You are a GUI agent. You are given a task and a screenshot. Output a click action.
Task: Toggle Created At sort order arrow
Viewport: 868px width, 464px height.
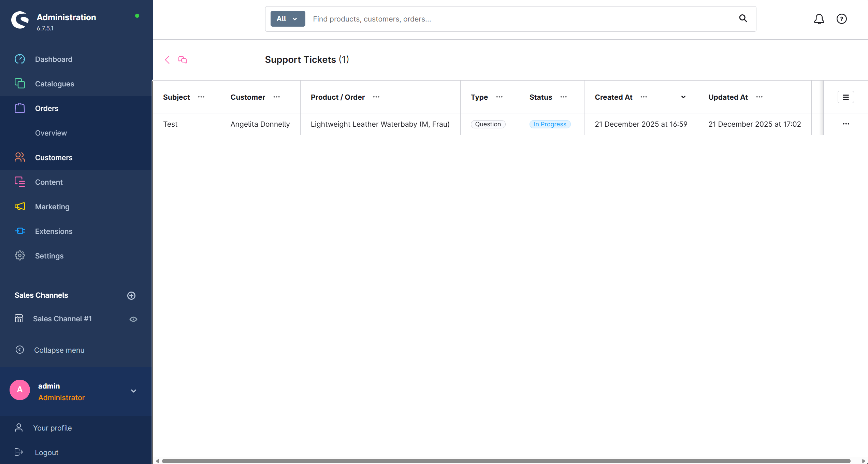pos(683,97)
